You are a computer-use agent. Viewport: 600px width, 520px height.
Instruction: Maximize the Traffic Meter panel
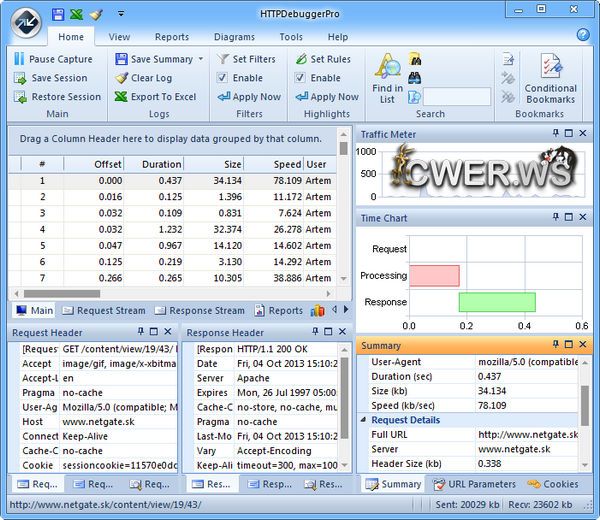point(569,133)
